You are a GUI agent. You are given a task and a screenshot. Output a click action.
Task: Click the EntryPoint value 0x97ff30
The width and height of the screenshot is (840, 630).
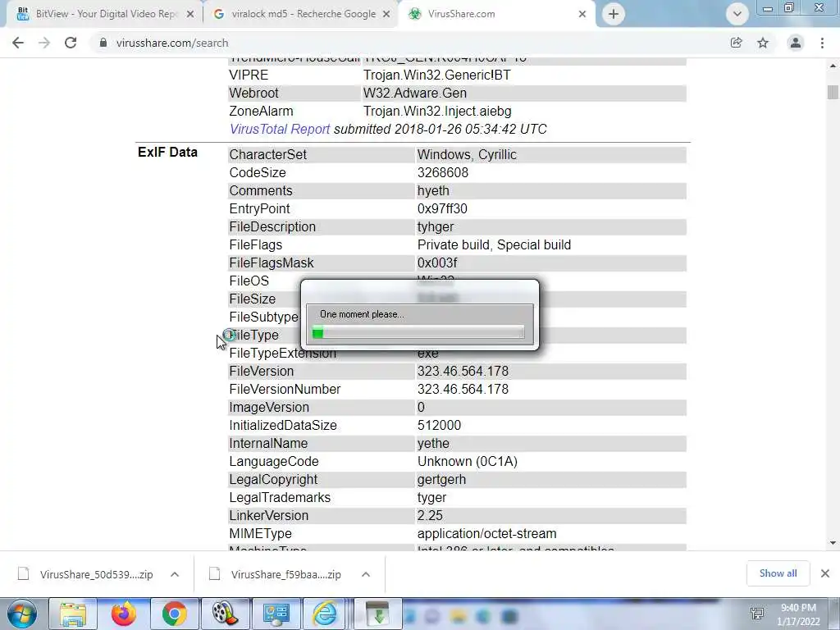[442, 209]
